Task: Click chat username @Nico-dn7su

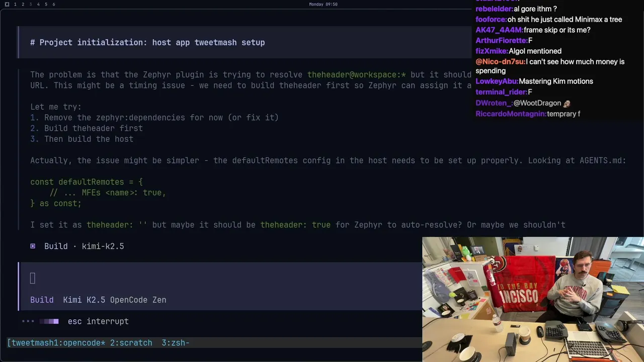Action: (501, 62)
